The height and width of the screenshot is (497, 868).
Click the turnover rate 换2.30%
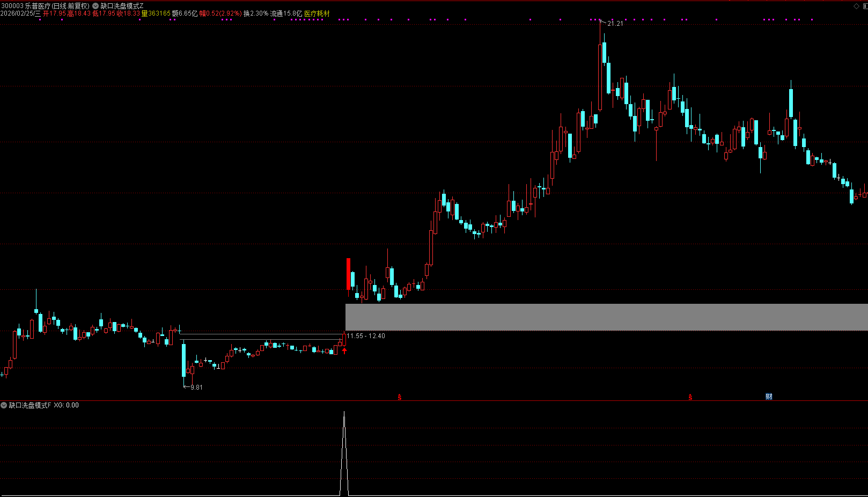click(256, 13)
